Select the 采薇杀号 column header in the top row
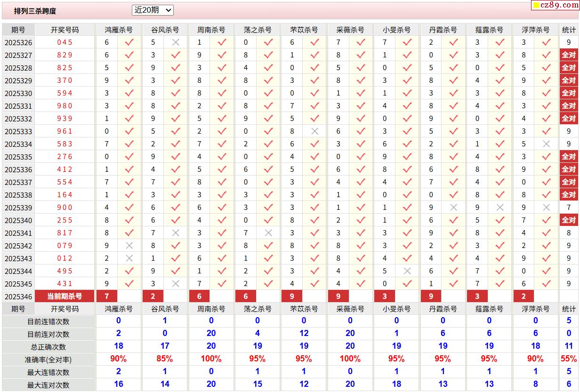Image resolution: width=580 pixels, height=392 pixels. pos(350,30)
